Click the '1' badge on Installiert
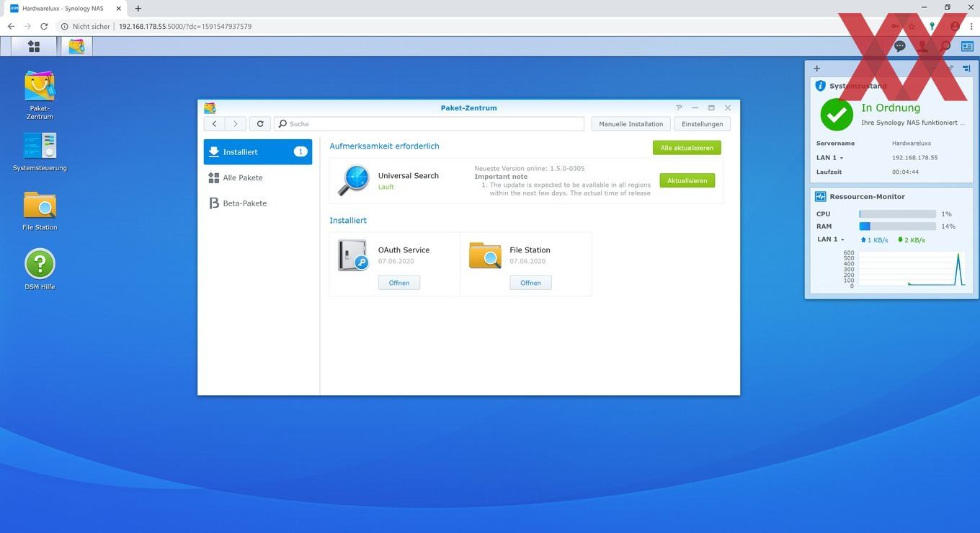Image resolution: width=980 pixels, height=533 pixels. tap(300, 151)
